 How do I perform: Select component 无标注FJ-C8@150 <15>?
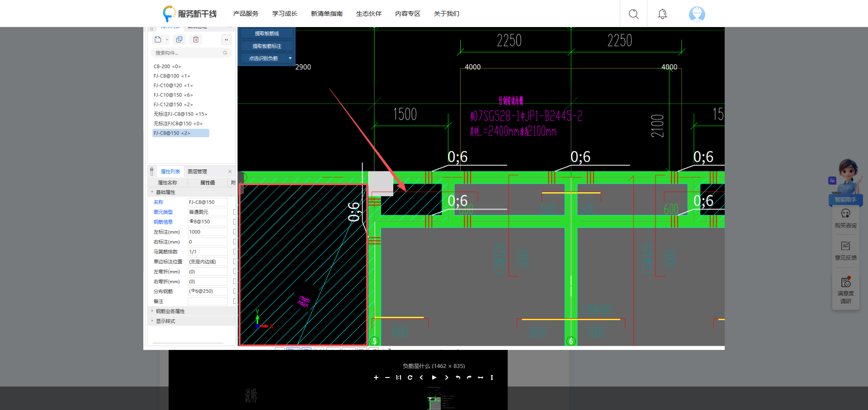180,114
